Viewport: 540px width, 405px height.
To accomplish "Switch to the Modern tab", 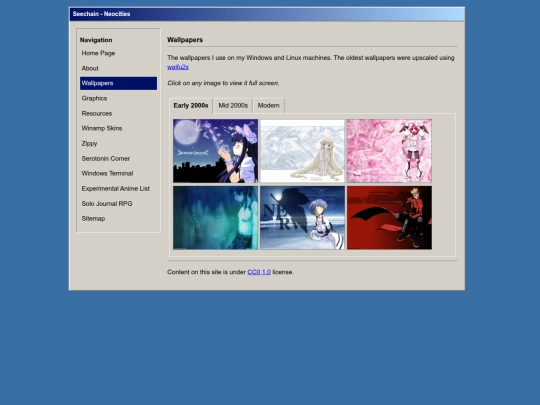I will 269,106.
